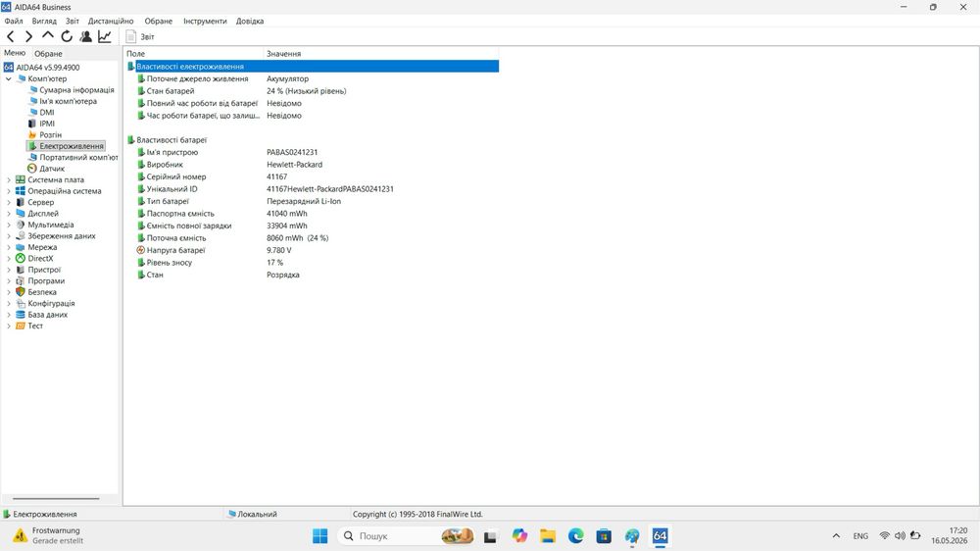Go up one level with Up arrow

[47, 36]
